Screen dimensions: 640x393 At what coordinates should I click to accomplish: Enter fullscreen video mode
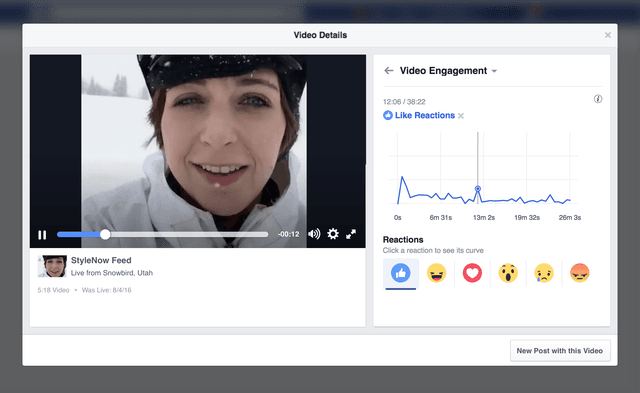pyautogui.click(x=351, y=234)
